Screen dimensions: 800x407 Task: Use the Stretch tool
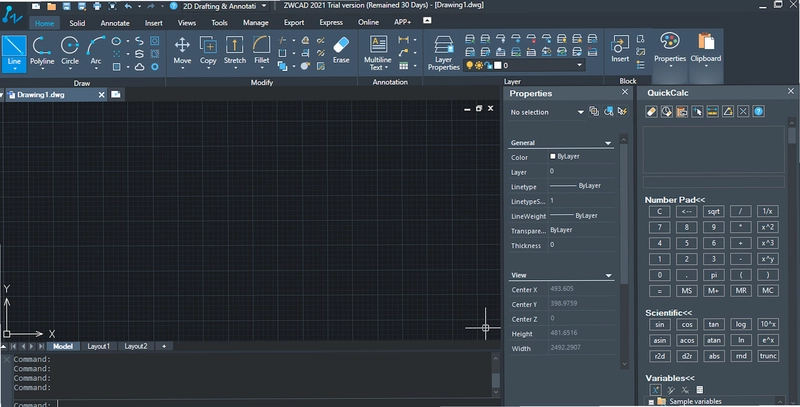click(235, 53)
